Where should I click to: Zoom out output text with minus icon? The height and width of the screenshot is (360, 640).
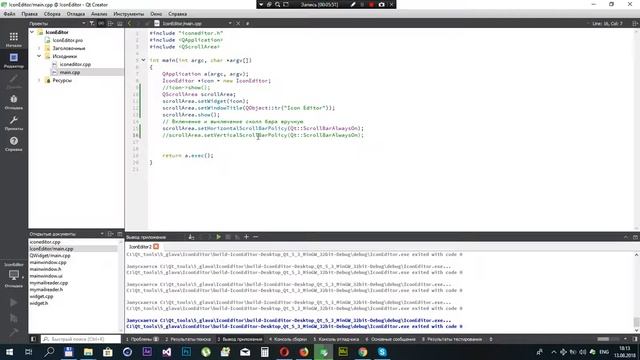pyautogui.click(x=256, y=237)
